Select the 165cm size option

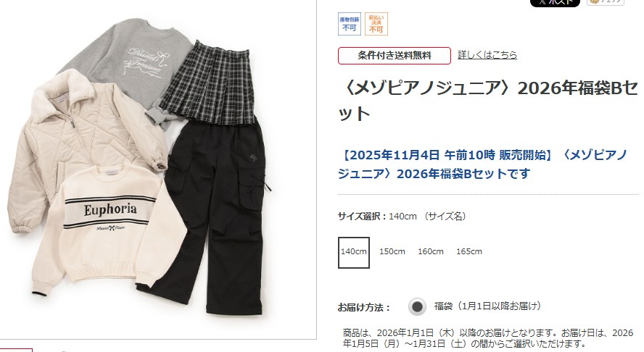coord(469,251)
